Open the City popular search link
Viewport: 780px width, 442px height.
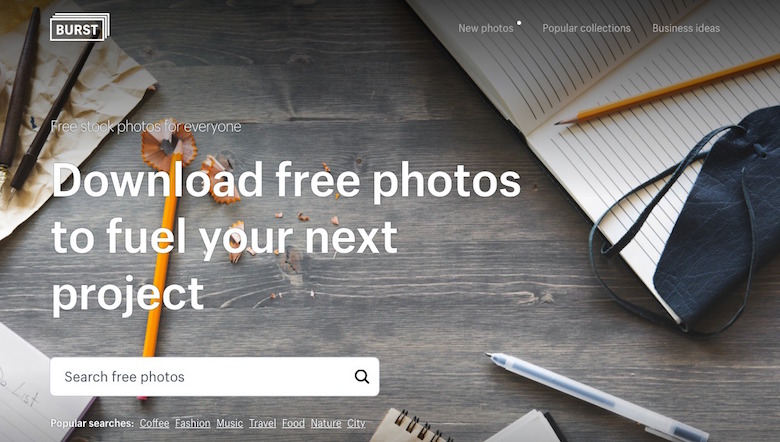tap(356, 423)
